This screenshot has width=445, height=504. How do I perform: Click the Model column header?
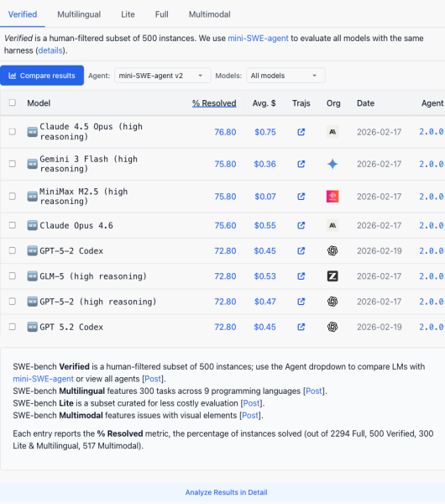(39, 103)
